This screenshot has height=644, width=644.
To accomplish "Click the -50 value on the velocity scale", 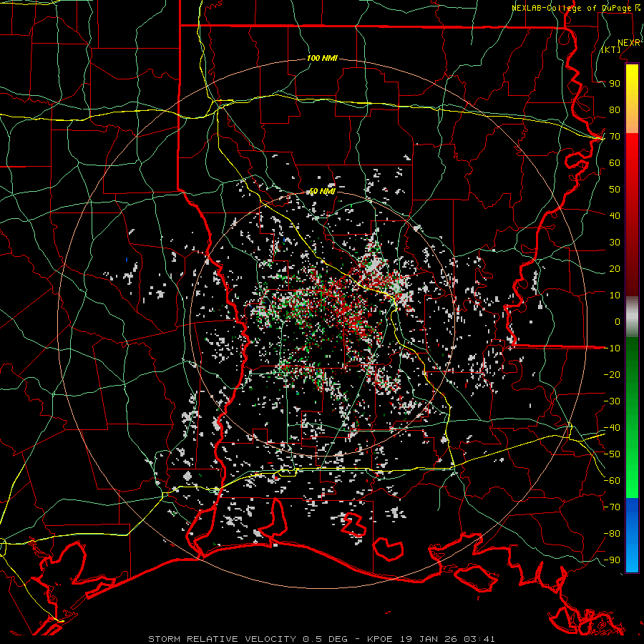I will pyautogui.click(x=612, y=454).
